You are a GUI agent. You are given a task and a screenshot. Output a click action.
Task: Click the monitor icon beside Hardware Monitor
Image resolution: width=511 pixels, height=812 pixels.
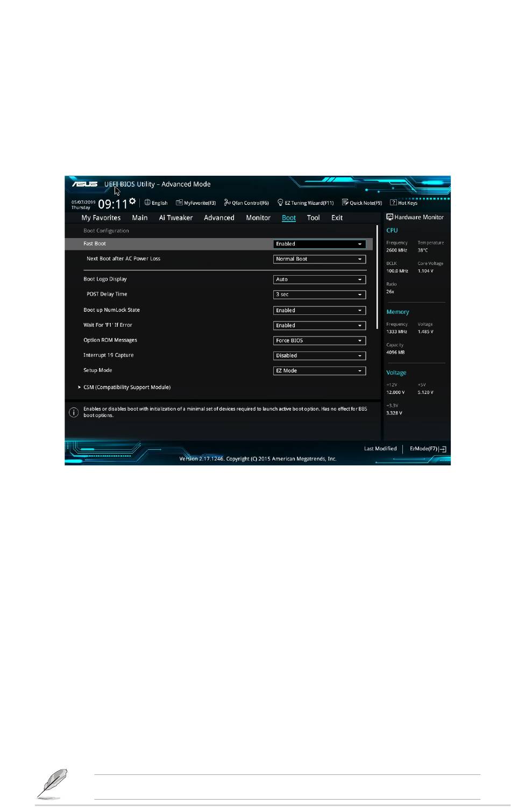[389, 217]
